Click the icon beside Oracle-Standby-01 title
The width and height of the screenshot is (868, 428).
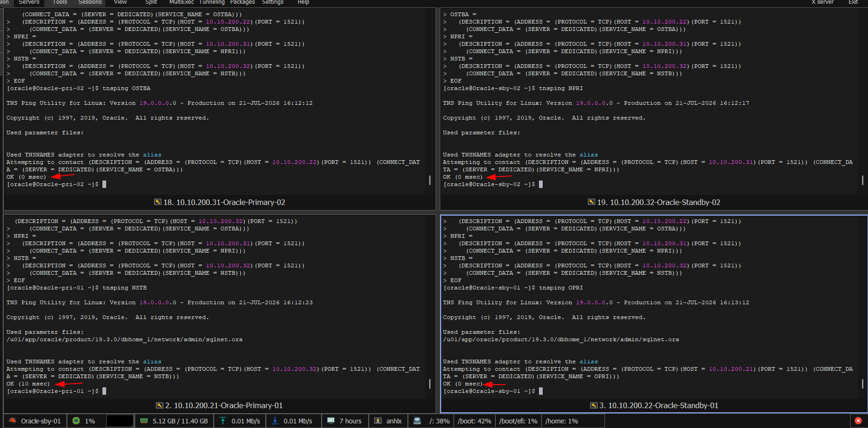[594, 405]
